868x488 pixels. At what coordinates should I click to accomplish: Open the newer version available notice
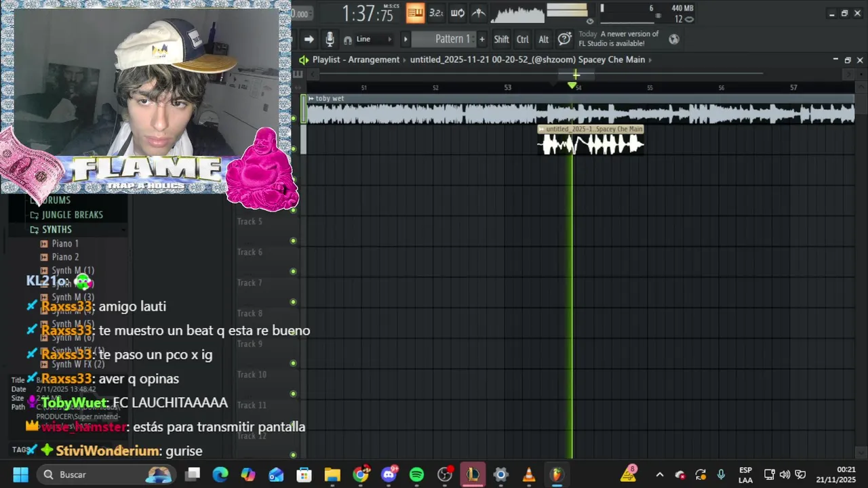tap(618, 39)
